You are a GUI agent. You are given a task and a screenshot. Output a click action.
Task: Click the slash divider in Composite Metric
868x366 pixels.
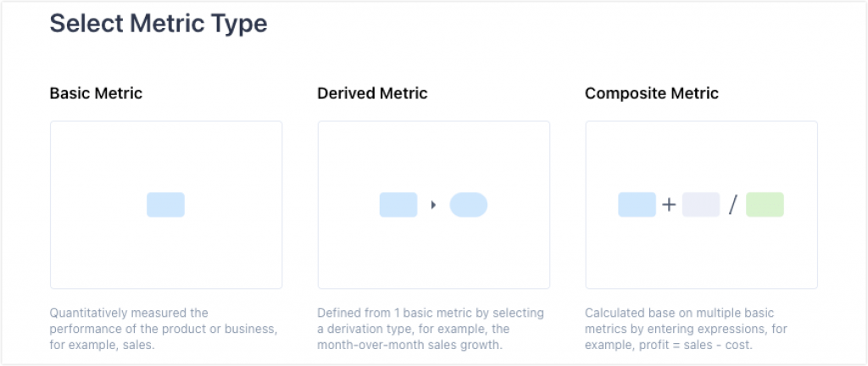pyautogui.click(x=733, y=205)
